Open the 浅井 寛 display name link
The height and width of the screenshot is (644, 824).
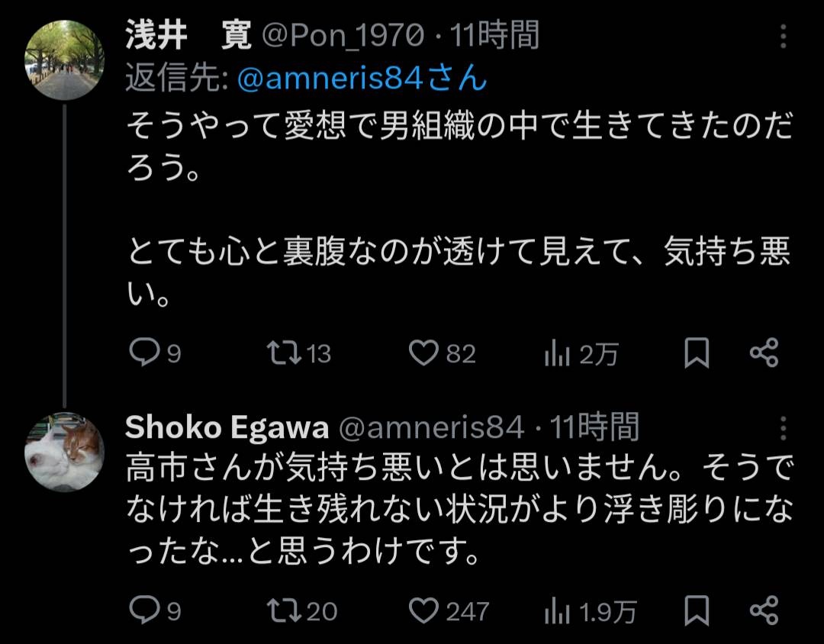pyautogui.click(x=188, y=37)
